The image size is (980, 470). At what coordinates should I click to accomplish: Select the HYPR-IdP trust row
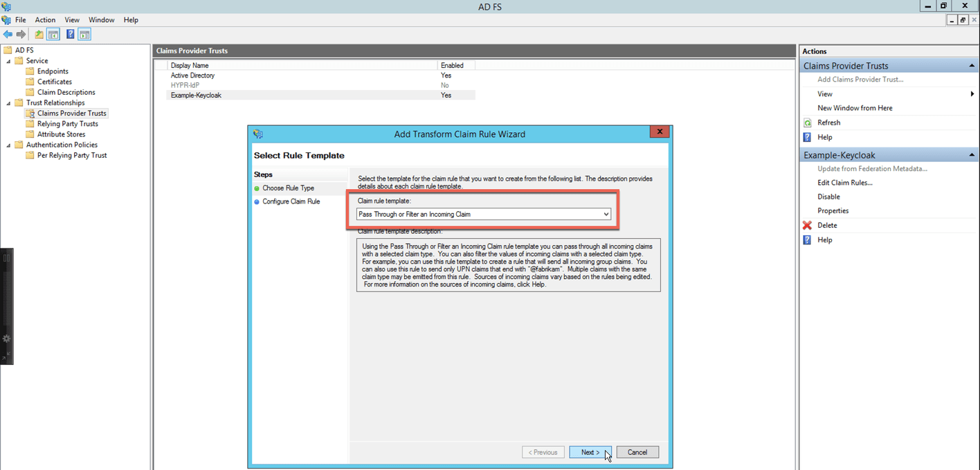click(321, 85)
